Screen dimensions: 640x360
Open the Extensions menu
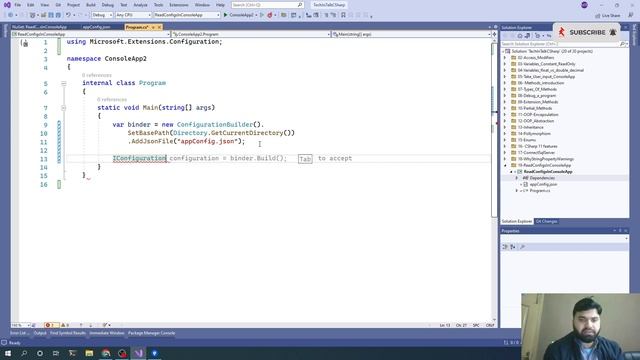[x=179, y=5]
